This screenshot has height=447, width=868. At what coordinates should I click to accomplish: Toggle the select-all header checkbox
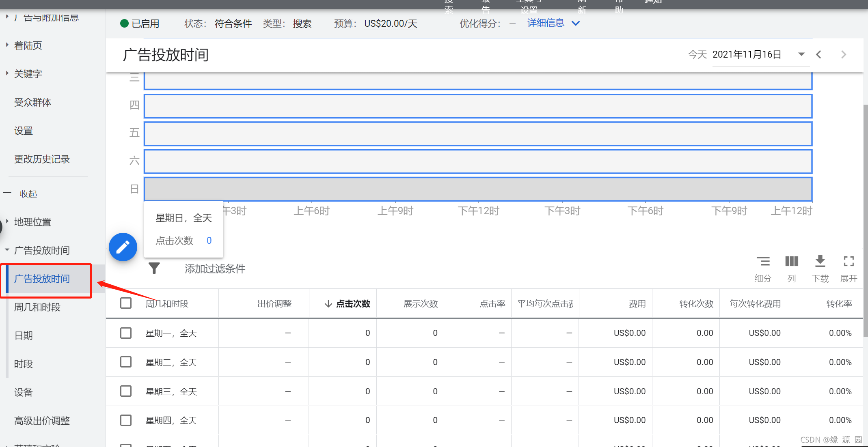point(126,303)
